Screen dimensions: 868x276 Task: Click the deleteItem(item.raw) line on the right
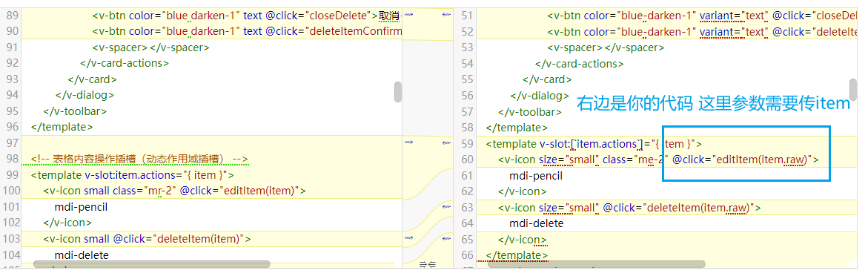630,207
